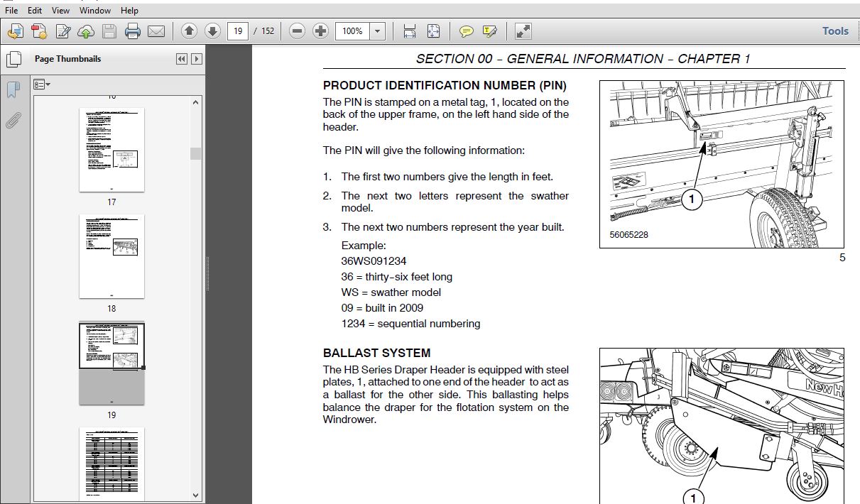Click the line 'WS = swather model'

(391, 292)
